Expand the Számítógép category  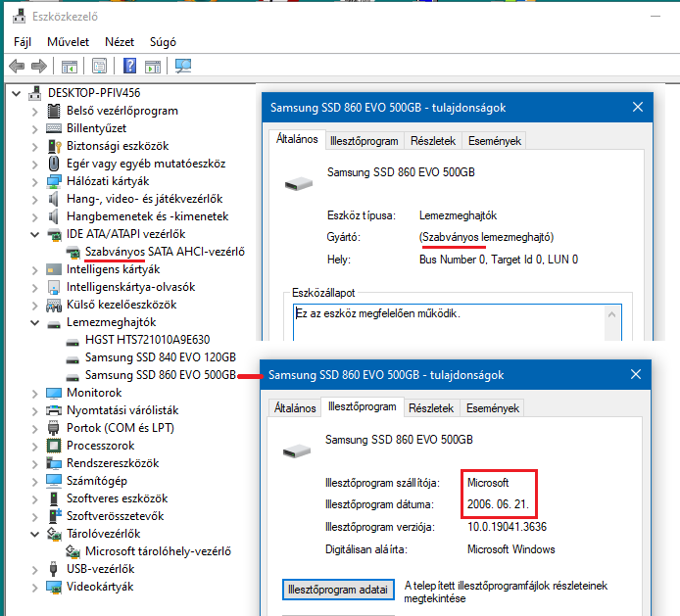pos(34,481)
